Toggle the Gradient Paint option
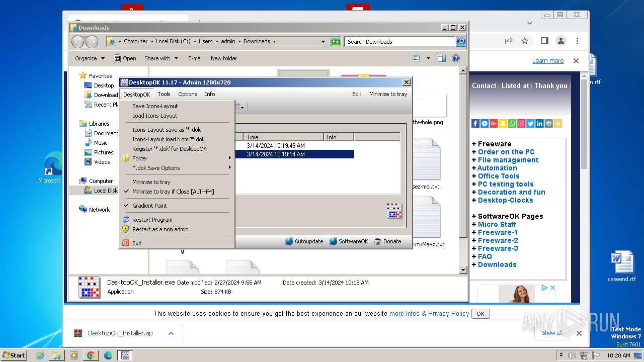644x362 pixels. [x=149, y=206]
